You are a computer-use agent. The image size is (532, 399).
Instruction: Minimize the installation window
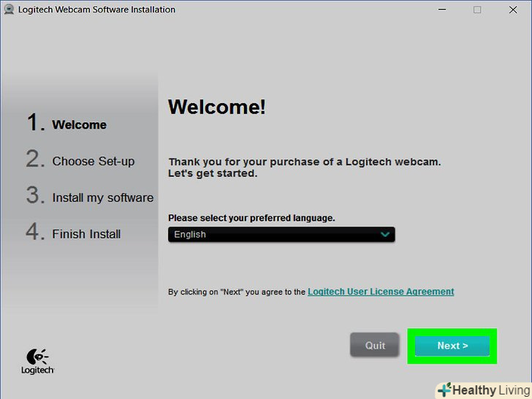point(441,9)
